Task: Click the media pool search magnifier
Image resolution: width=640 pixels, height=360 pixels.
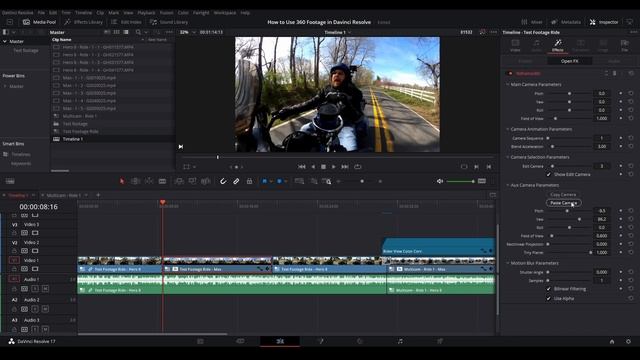Action: click(x=138, y=32)
